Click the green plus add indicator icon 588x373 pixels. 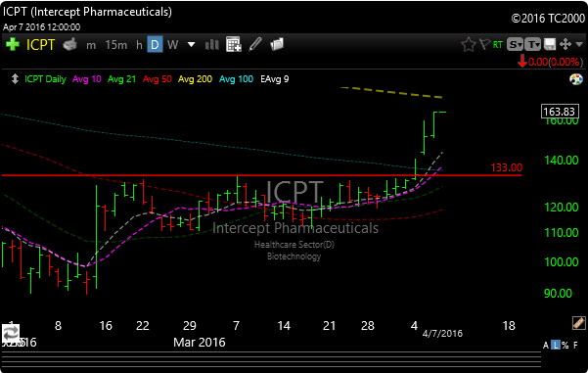[x=13, y=45]
